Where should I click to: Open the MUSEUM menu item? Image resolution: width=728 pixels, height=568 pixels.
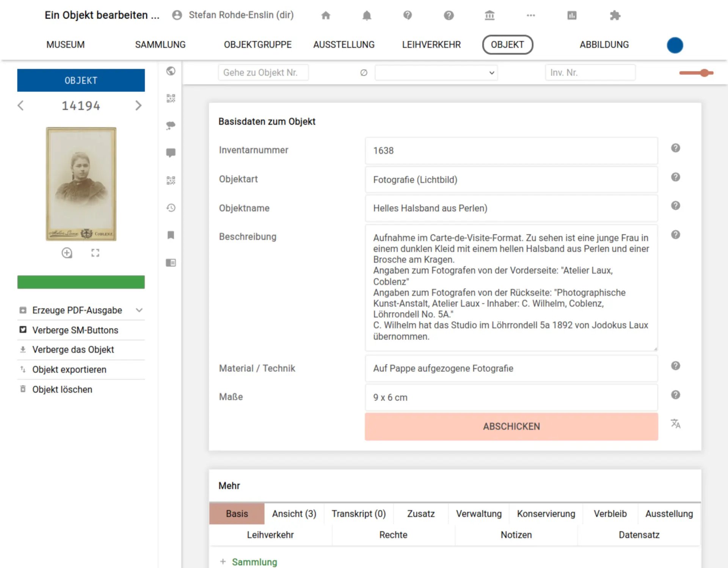point(66,45)
